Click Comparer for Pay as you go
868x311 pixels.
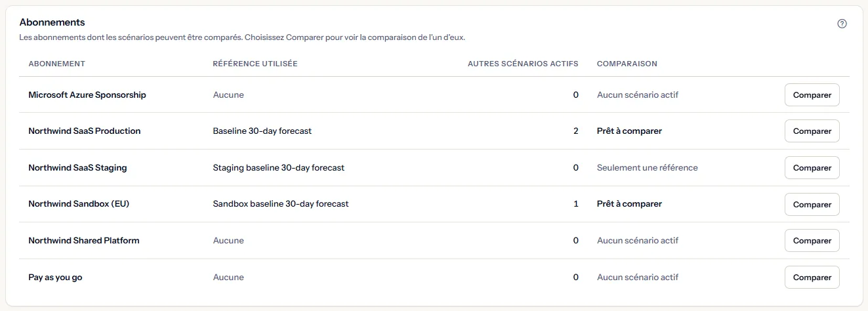point(812,277)
